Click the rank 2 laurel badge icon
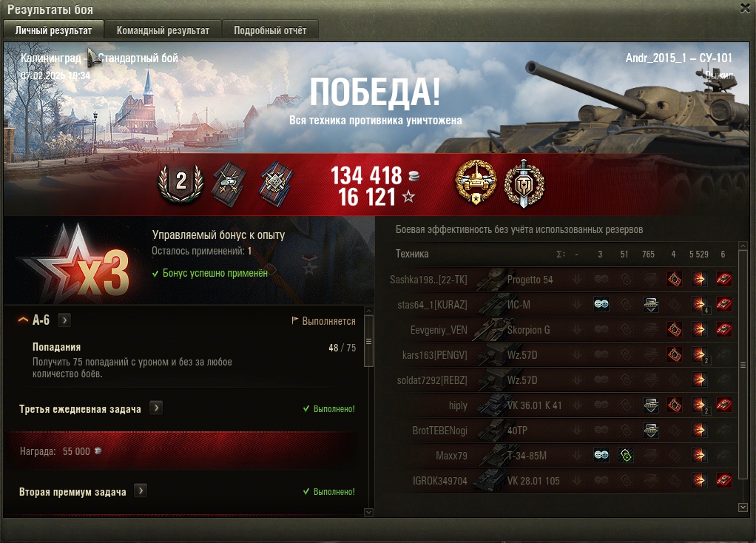This screenshot has height=543, width=756. (180, 182)
